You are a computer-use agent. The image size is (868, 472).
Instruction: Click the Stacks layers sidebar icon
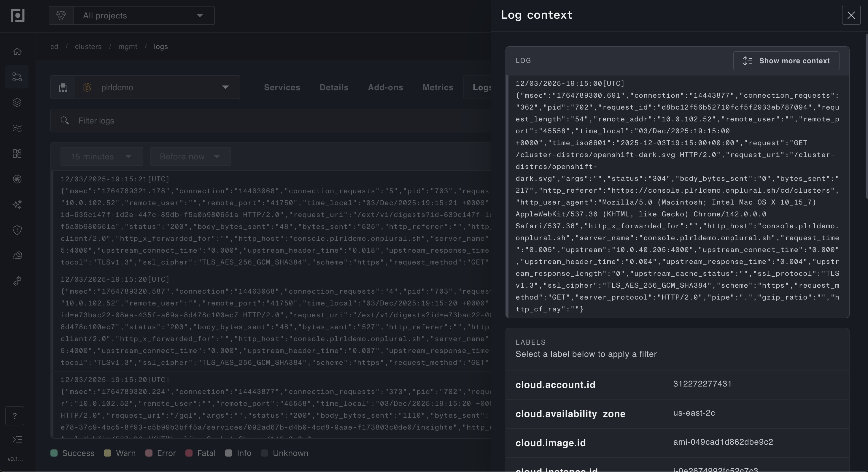coord(17,102)
